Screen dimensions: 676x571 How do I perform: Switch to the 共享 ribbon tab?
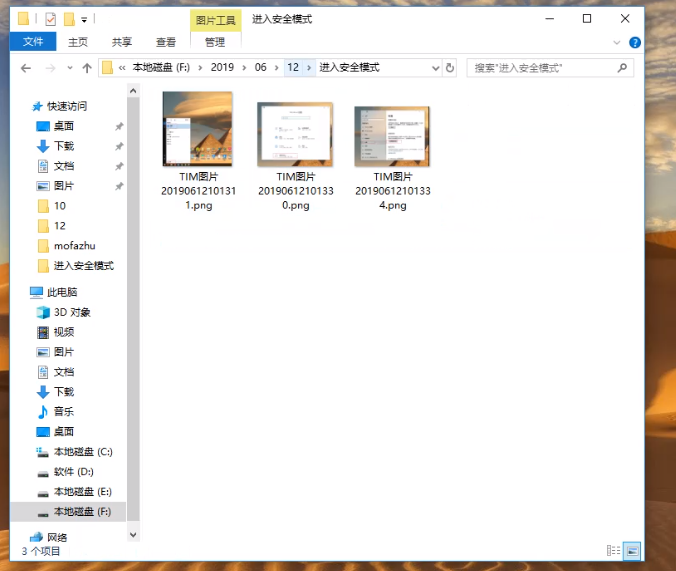[122, 42]
